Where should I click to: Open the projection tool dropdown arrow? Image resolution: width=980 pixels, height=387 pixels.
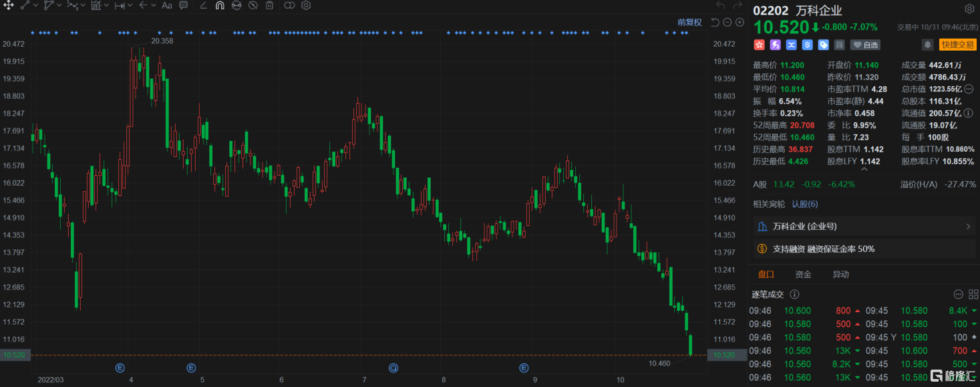click(106, 5)
